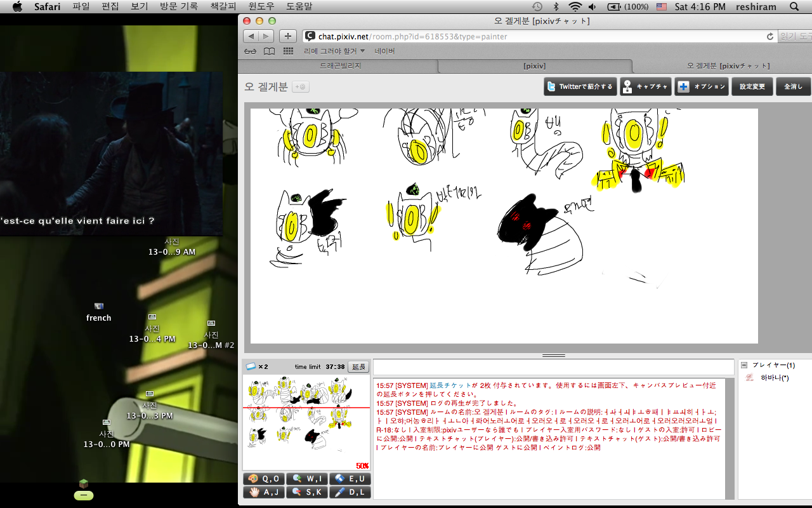This screenshot has width=812, height=508.
Task: Select the zoom-out tool S,K
Action: 307,492
